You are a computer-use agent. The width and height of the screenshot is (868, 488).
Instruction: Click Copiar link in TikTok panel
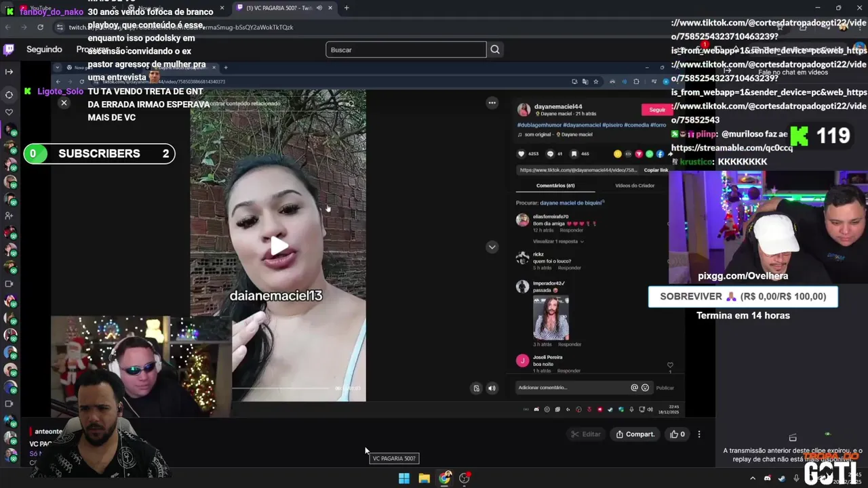point(656,170)
